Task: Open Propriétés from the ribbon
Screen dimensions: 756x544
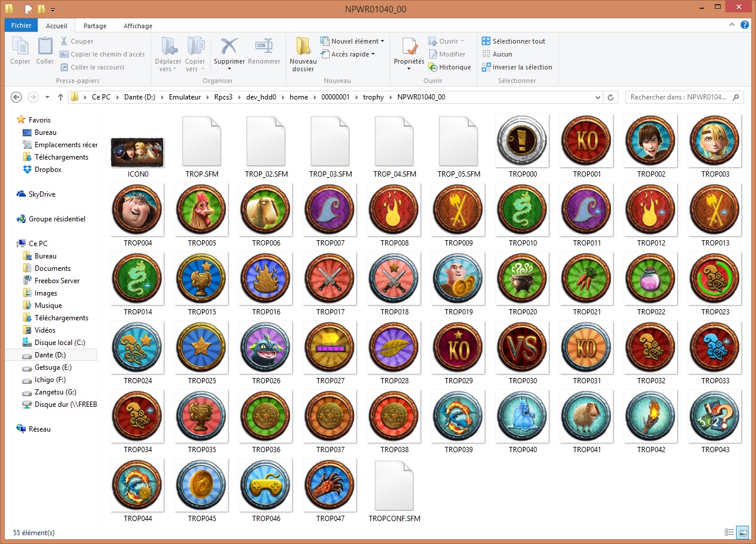Action: 409,47
